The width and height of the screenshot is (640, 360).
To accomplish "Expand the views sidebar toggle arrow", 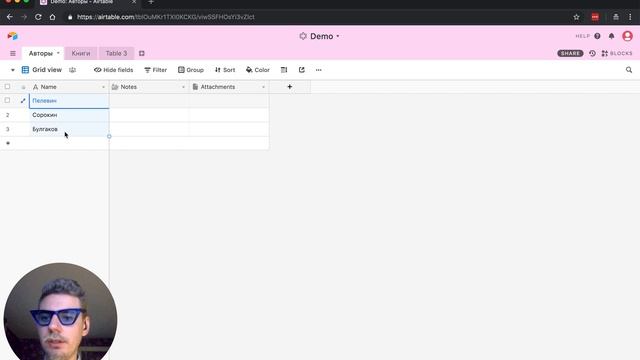I will (x=13, y=70).
